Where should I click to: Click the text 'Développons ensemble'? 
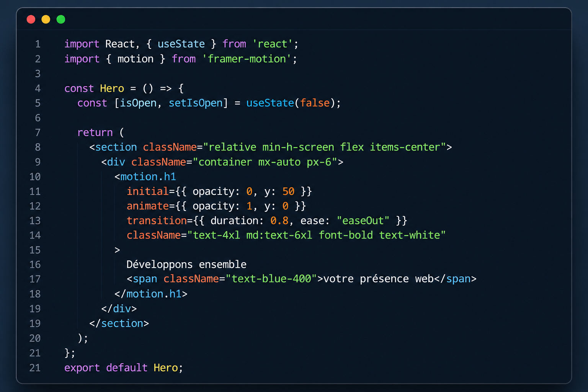coord(186,265)
